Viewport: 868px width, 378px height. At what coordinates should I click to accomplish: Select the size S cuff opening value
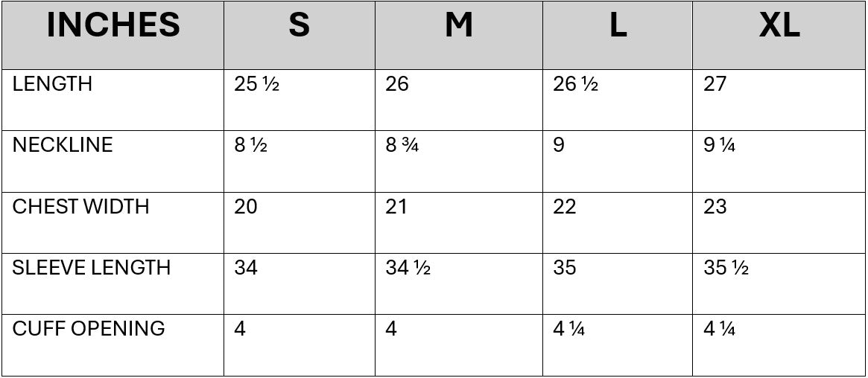[x=240, y=328]
